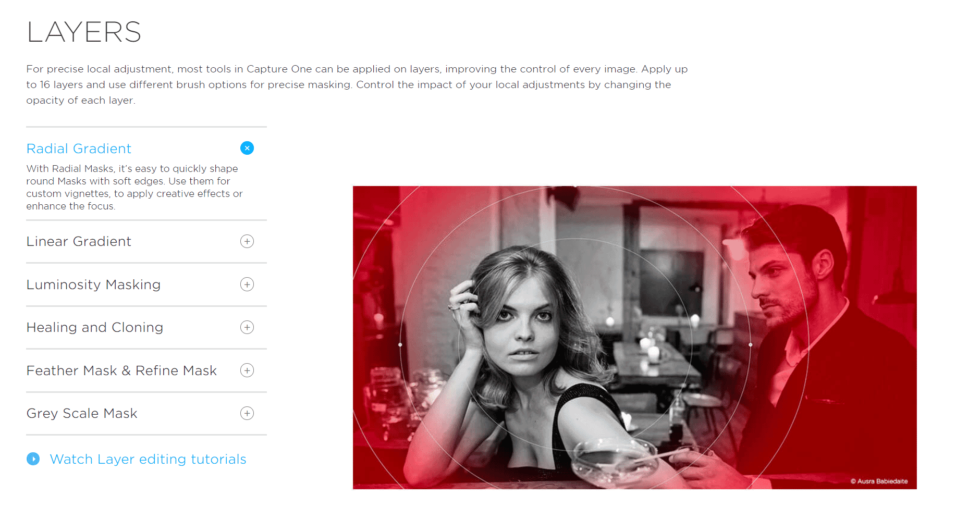Click the plus icon next to Grey Scale Mask
The image size is (980, 520).
[247, 413]
